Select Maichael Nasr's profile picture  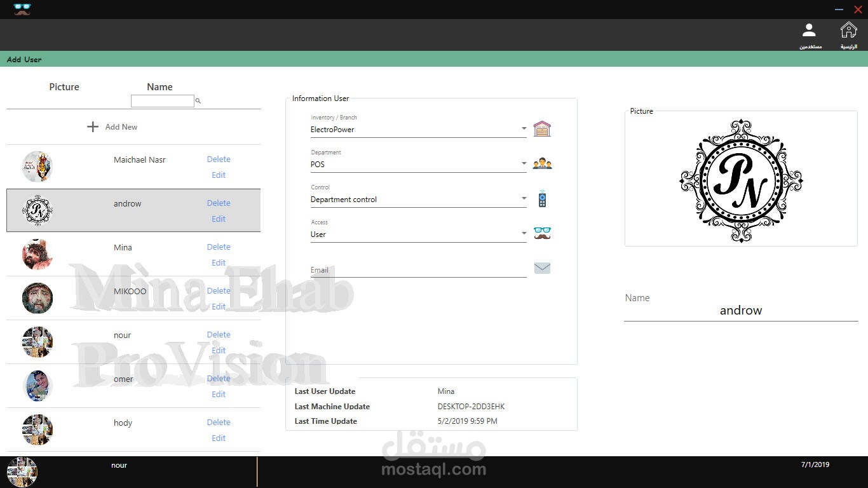[x=37, y=166]
